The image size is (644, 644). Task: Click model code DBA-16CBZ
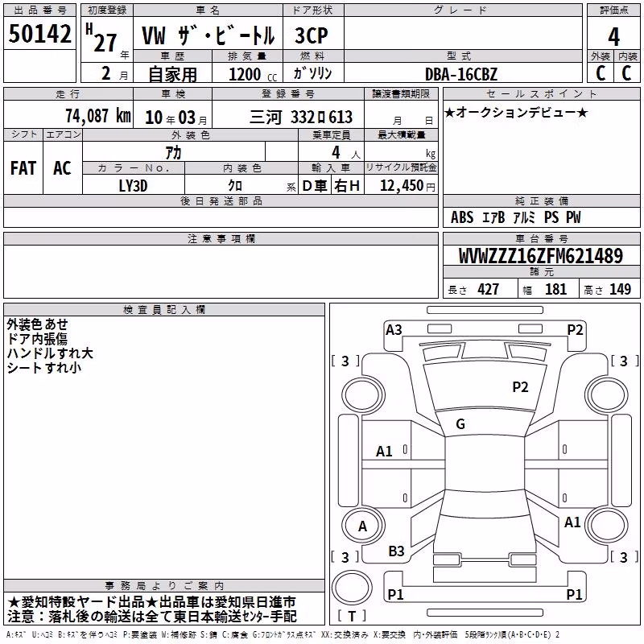(460, 74)
